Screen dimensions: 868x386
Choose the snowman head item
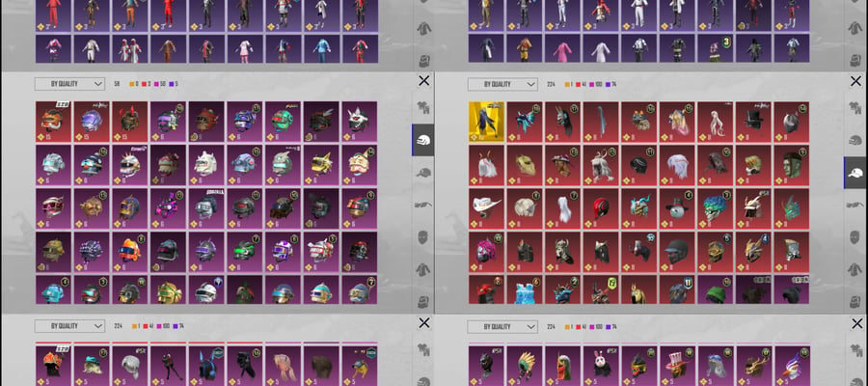pyautogui.click(x=677, y=208)
